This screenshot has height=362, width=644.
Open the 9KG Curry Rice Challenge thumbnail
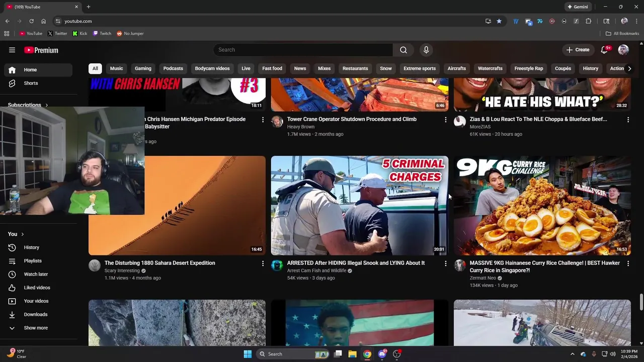coord(542,206)
